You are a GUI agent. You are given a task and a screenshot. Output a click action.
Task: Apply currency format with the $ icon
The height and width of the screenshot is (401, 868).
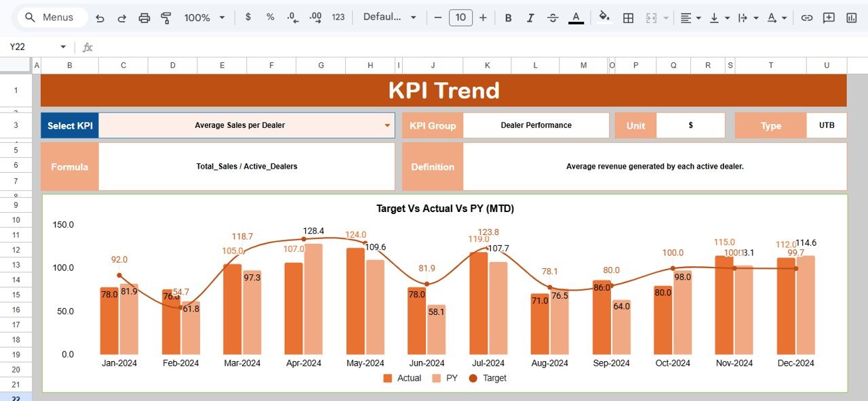click(x=248, y=18)
